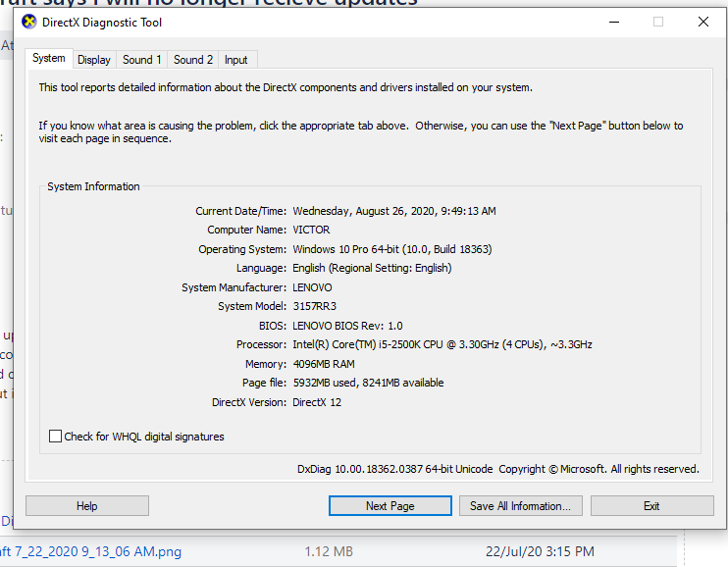Click the DxDiag 10.00.18362.0387 version text

[394, 469]
